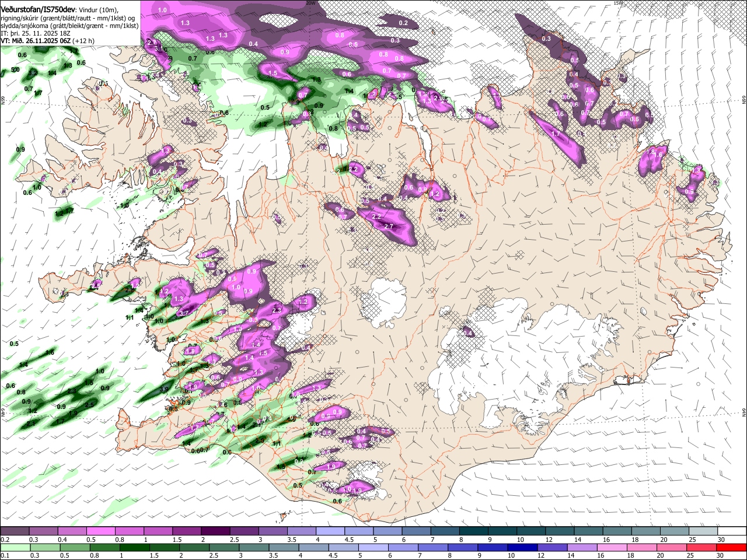Select the magenta 1.5 swatch in the snow legend
The image size is (747, 560).
pyautogui.click(x=187, y=531)
